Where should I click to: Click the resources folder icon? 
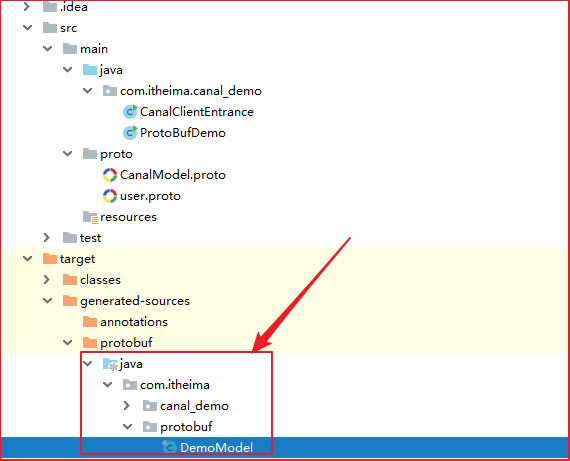pyautogui.click(x=90, y=217)
